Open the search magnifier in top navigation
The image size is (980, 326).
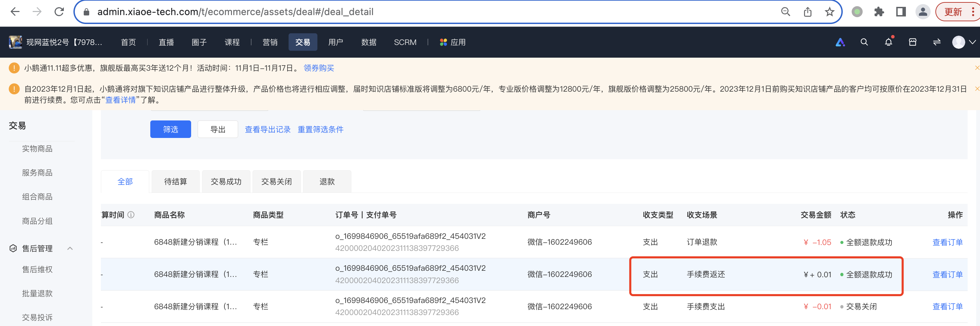tap(864, 42)
